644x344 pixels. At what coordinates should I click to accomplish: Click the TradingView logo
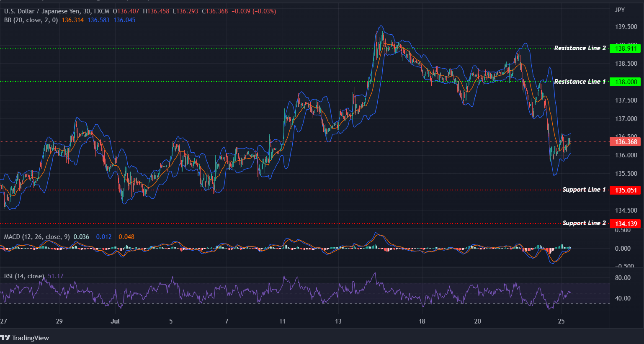[25, 338]
